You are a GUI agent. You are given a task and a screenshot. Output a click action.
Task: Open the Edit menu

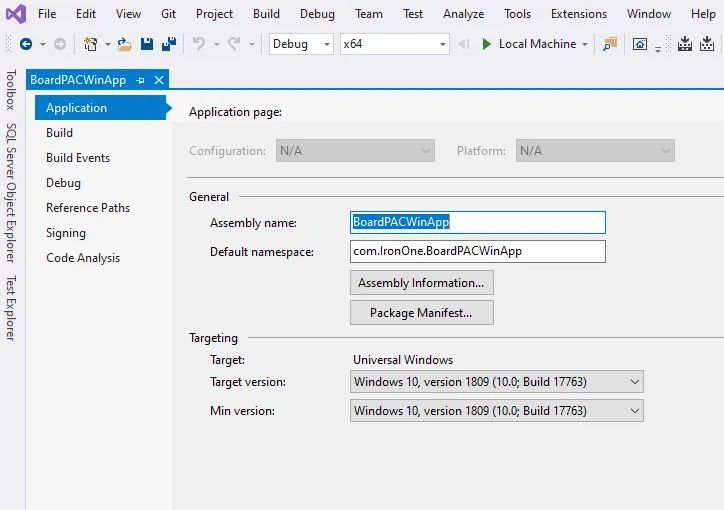click(86, 14)
